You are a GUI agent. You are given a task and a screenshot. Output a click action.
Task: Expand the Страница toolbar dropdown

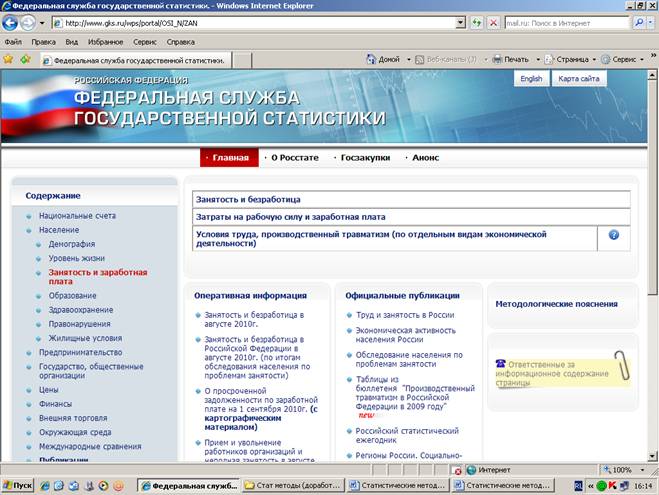tap(594, 59)
